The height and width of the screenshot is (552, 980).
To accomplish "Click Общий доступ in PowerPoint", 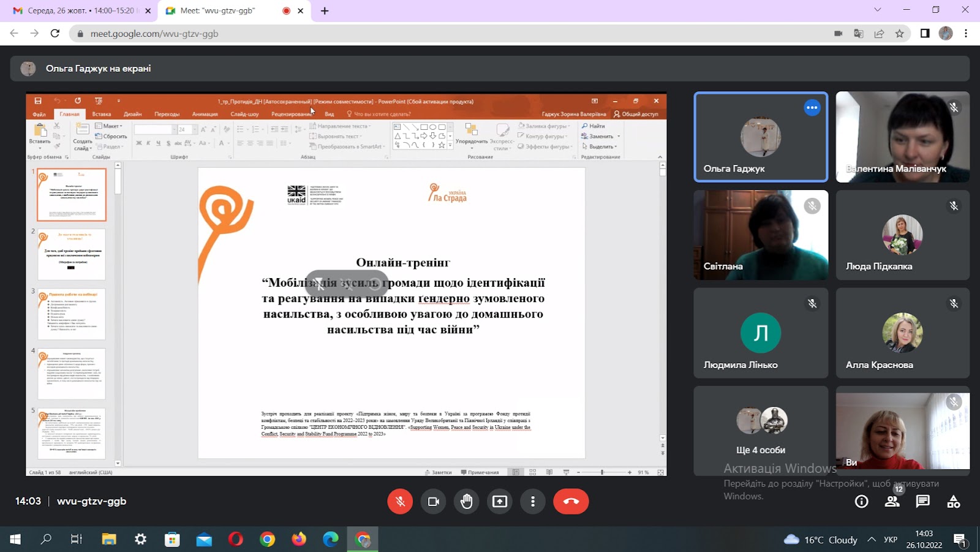I will coord(636,114).
